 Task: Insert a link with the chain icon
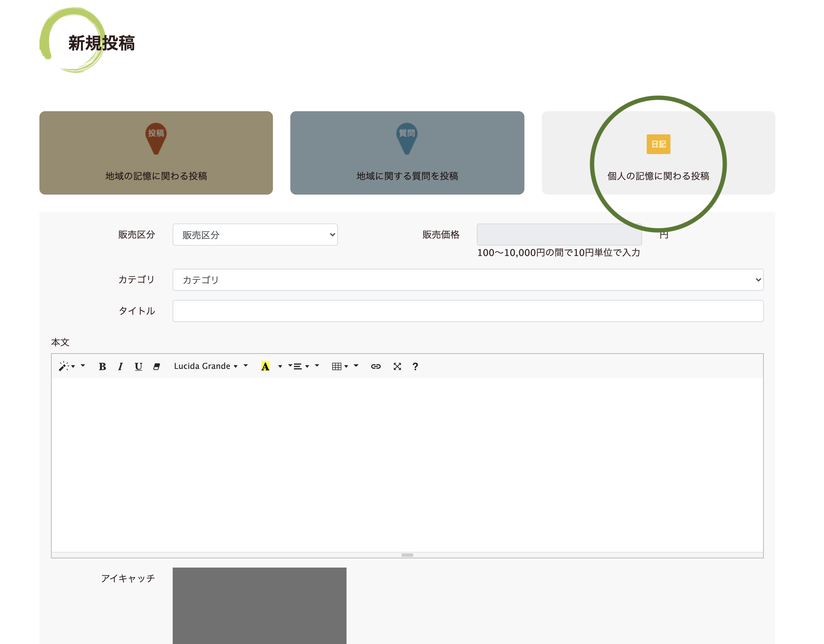376,366
